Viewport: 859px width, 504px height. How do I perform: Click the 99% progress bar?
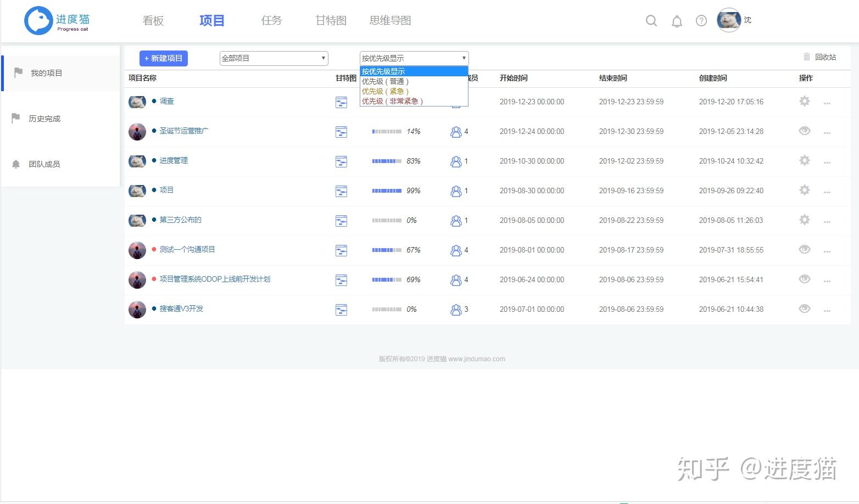click(x=387, y=191)
